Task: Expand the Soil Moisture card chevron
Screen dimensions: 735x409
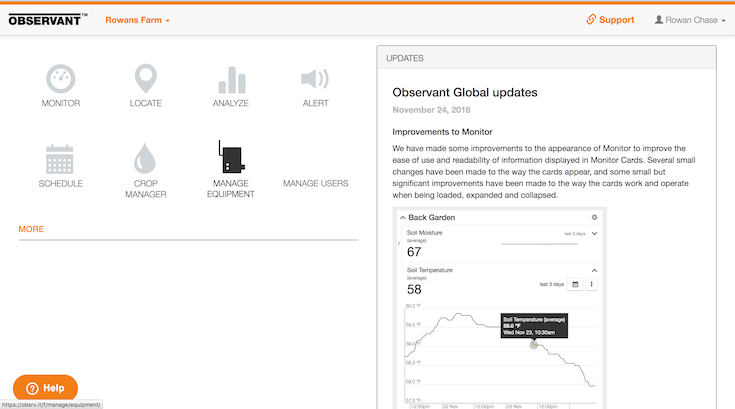Action: (x=595, y=233)
